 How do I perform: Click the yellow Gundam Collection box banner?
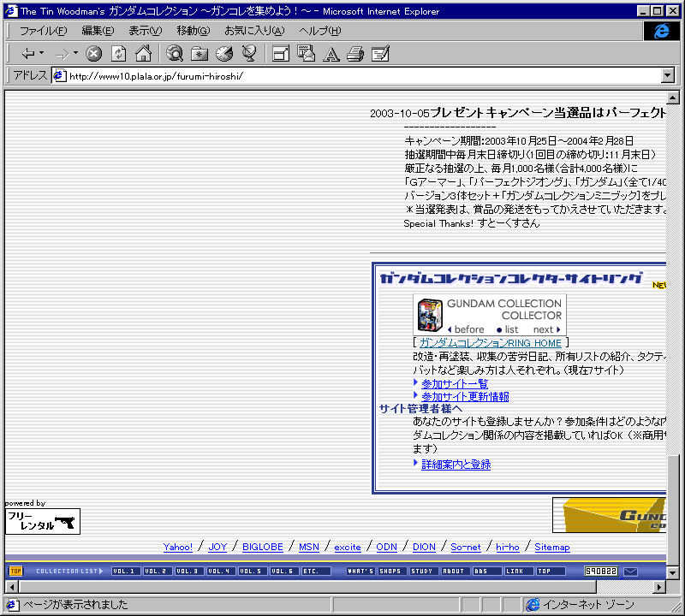[610, 515]
